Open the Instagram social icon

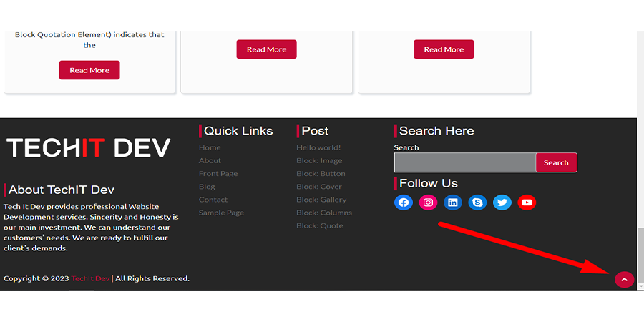coord(428,203)
